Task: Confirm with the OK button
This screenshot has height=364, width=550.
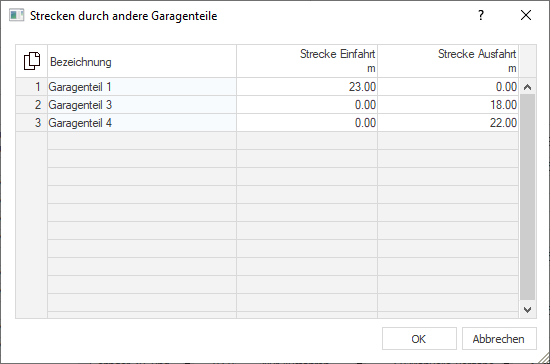Action: (x=419, y=339)
